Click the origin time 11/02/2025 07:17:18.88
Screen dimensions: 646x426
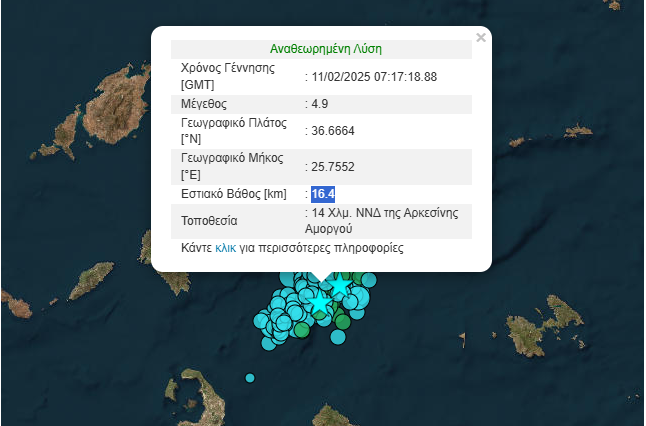click(374, 76)
